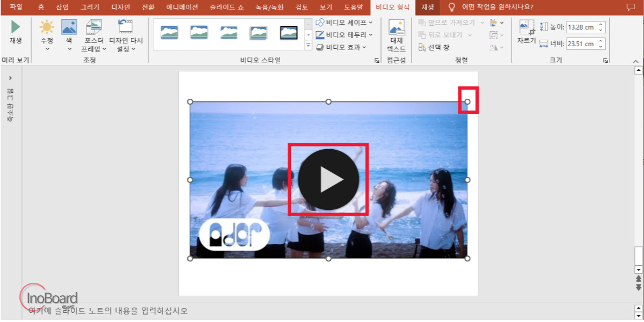Click the slide area scroll down arrow
644x322 pixels.
click(638, 269)
